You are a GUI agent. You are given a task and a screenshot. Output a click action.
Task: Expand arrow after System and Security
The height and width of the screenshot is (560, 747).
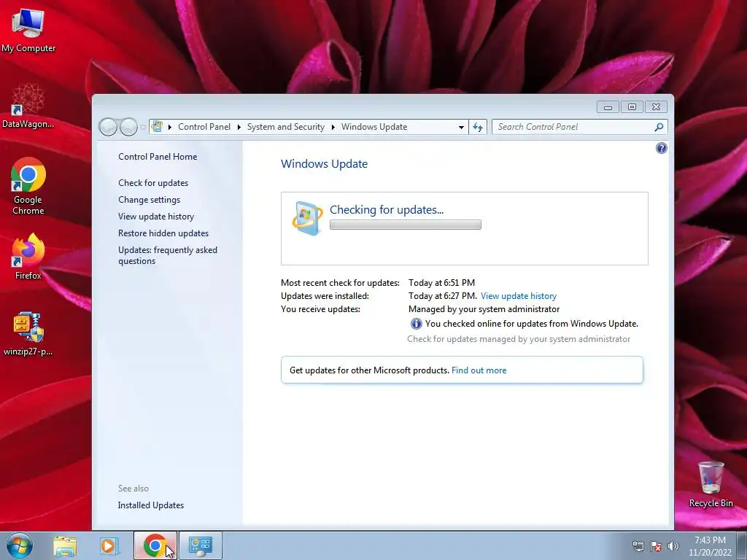tap(333, 127)
